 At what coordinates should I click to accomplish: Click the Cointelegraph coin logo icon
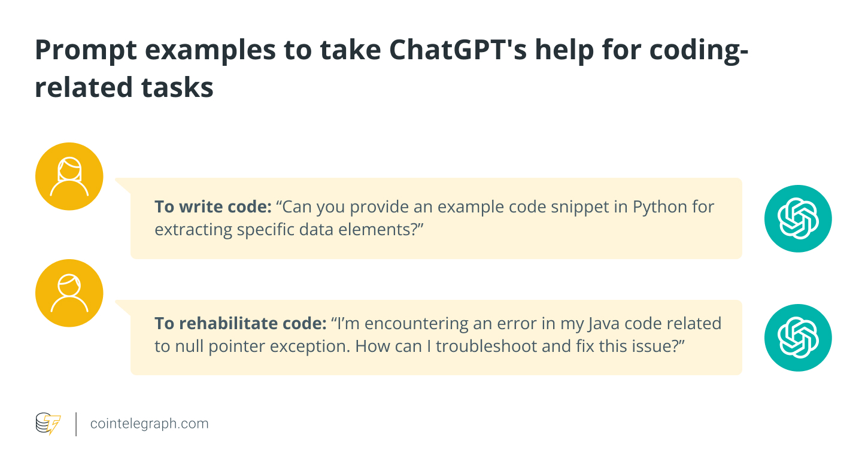click(48, 424)
